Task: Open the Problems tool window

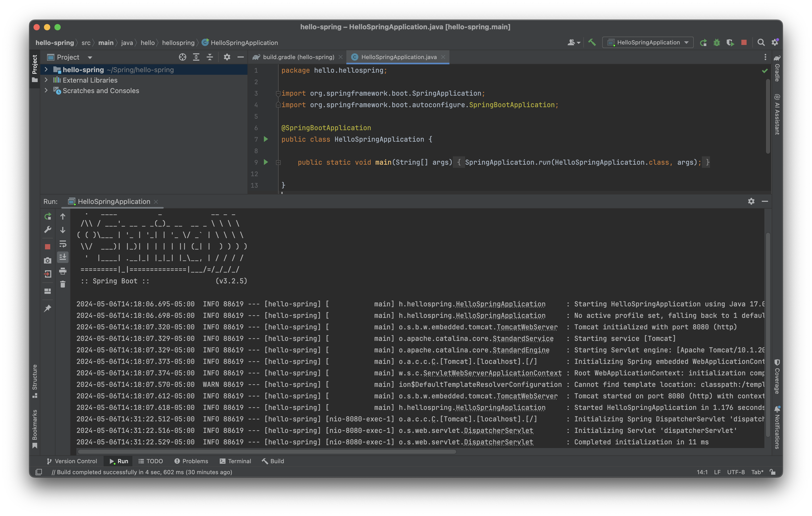Action: coord(191,461)
